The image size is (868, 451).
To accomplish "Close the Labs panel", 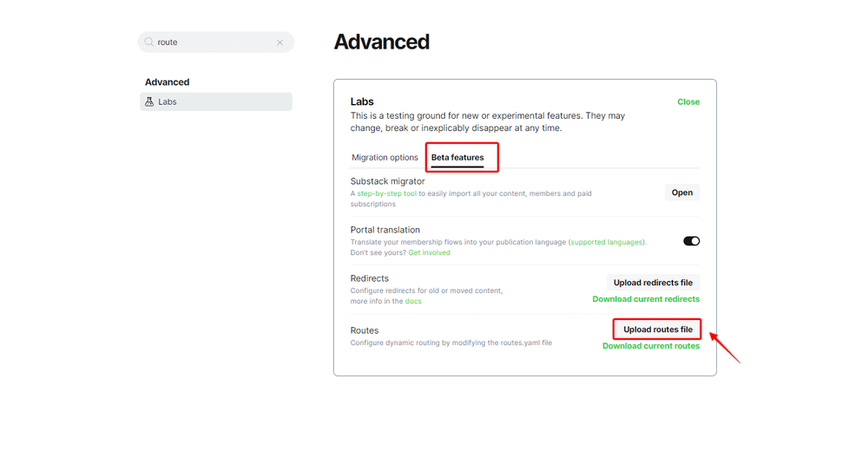I will tap(688, 101).
